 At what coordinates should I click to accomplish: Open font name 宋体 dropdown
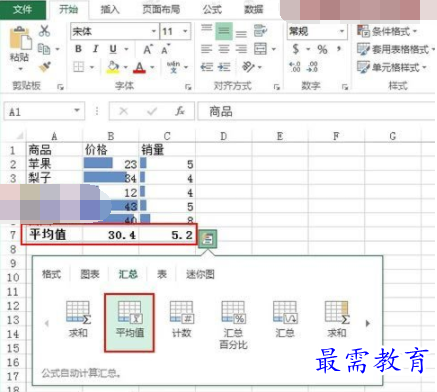tap(154, 31)
